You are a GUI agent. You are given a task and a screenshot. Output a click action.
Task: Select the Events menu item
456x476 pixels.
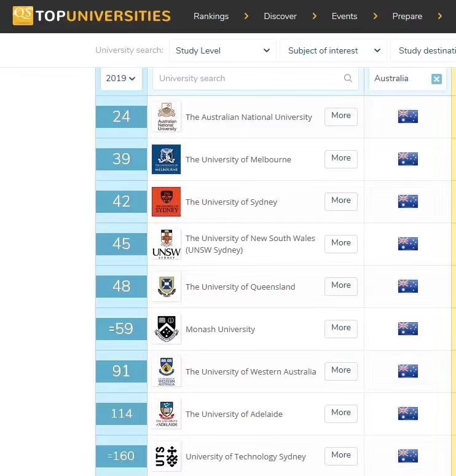(x=344, y=16)
